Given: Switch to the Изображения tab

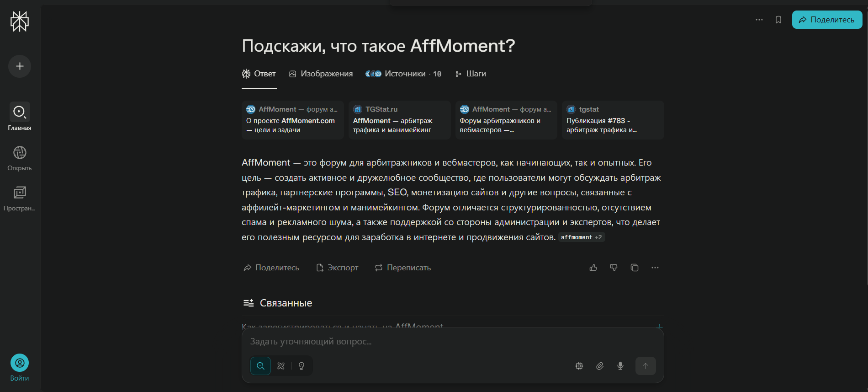Looking at the screenshot, I should click(321, 74).
